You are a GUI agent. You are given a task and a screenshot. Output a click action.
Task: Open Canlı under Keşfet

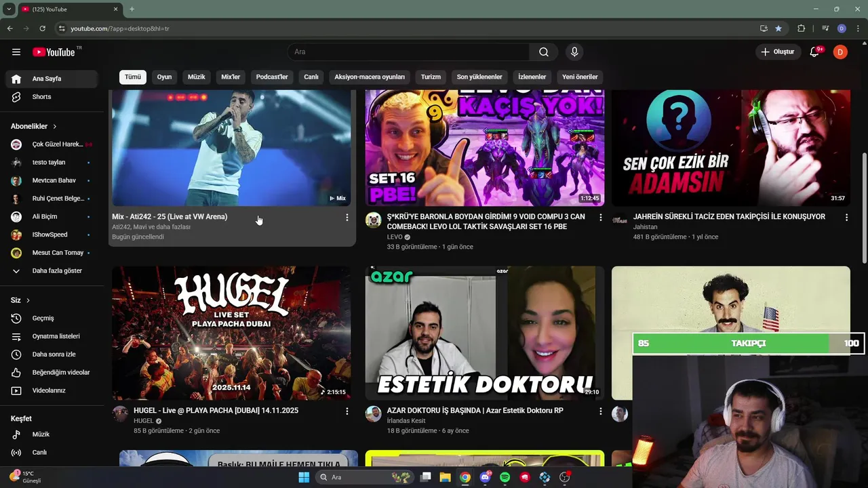[52, 453]
